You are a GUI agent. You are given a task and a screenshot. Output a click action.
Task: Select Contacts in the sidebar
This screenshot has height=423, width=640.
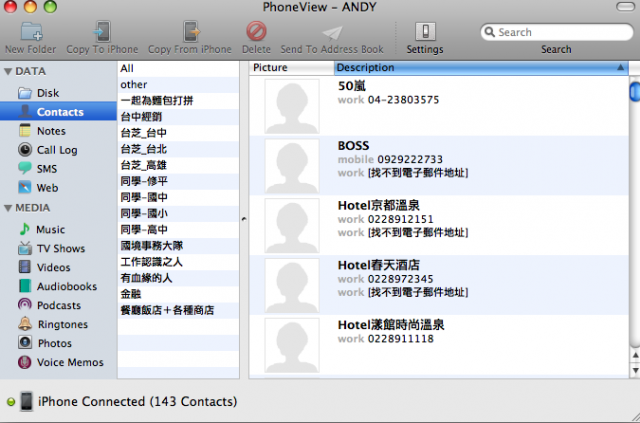[58, 111]
